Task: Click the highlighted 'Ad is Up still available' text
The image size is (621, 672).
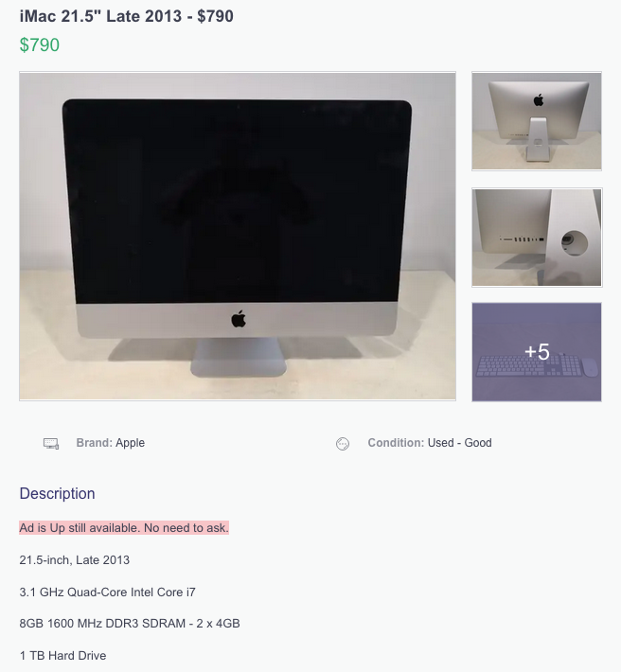Action: click(x=124, y=527)
